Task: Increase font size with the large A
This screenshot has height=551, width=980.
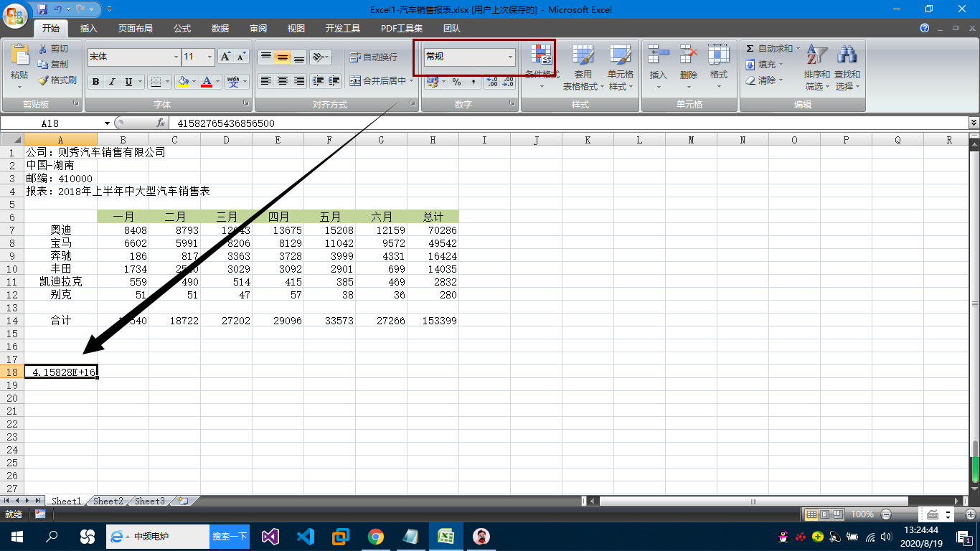Action: tap(225, 57)
